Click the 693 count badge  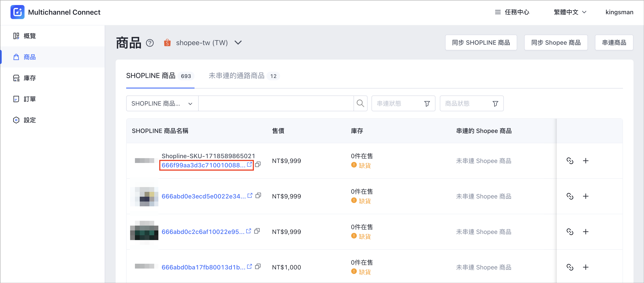[186, 76]
